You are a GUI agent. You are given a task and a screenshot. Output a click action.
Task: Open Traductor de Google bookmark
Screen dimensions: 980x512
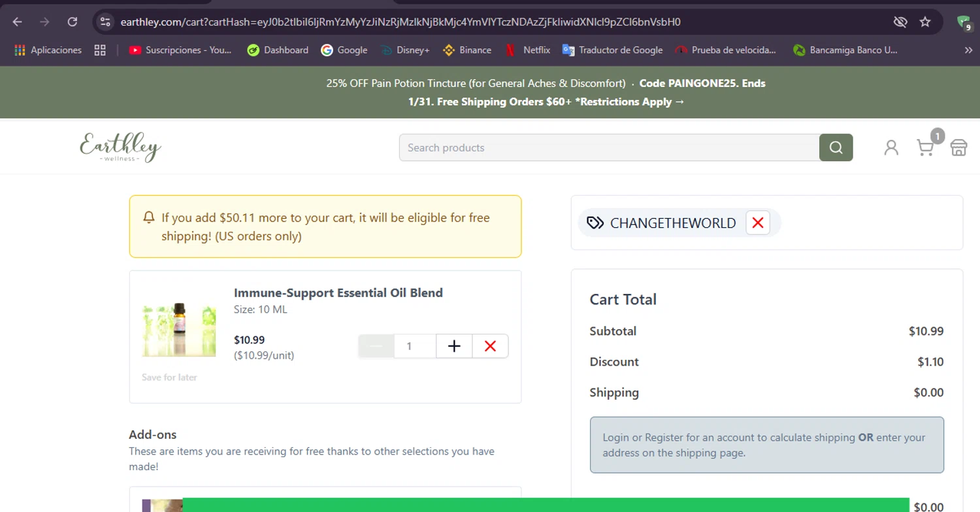click(613, 50)
